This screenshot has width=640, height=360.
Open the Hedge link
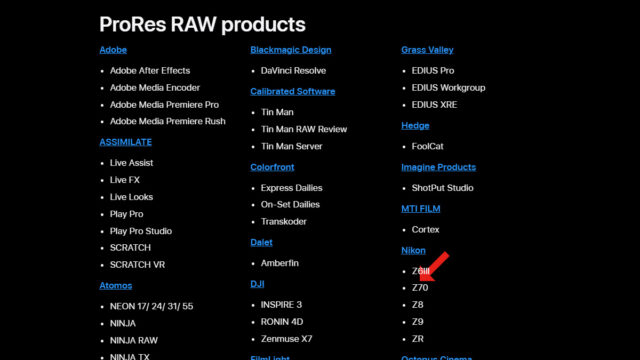pyautogui.click(x=415, y=126)
